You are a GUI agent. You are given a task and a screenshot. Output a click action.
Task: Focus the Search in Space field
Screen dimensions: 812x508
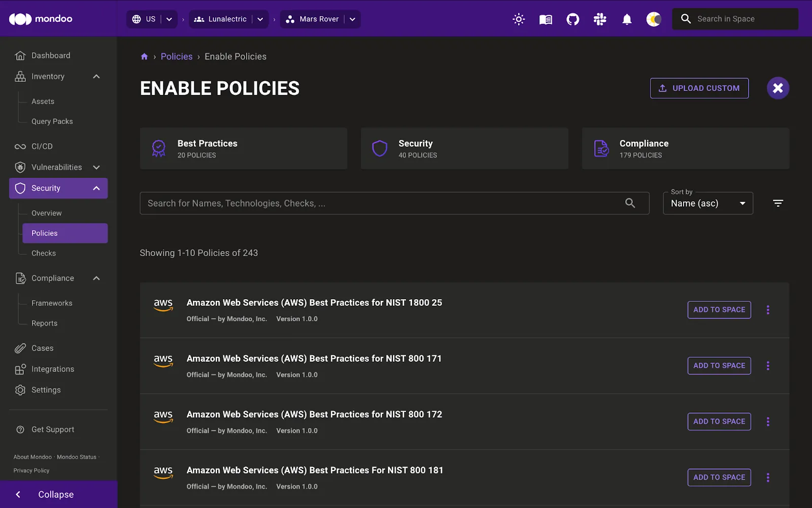click(735, 19)
